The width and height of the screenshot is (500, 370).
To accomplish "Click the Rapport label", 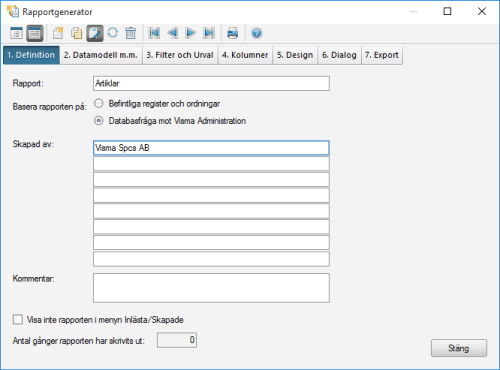I will pyautogui.click(x=28, y=83).
